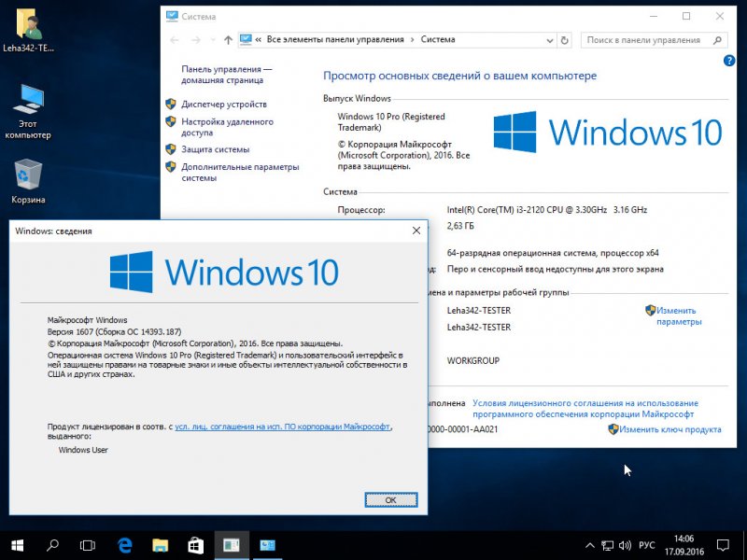
Task: Click 'Изменить ключ продукта' link
Action: 670,429
